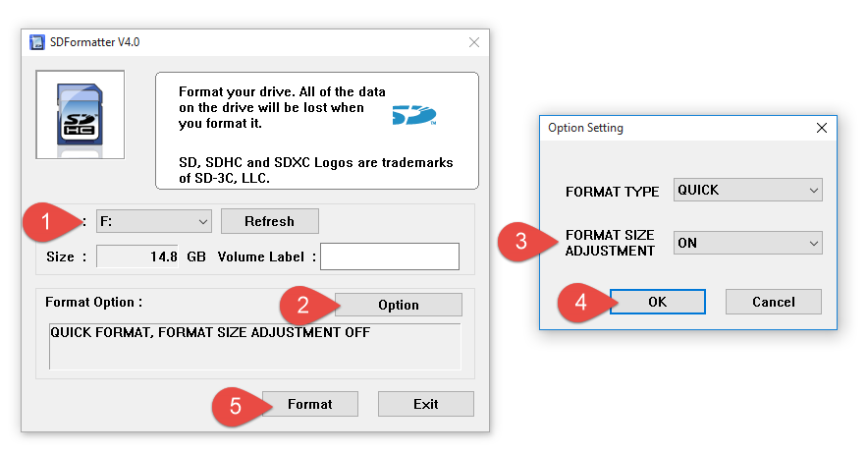Expand the FORMAT TYPE dropdown showing QUICK

[748, 190]
